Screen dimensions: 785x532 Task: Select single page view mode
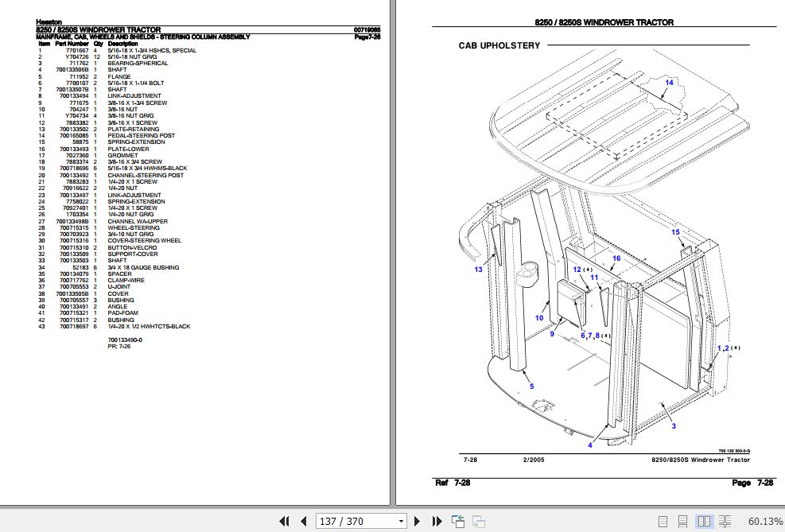[x=663, y=521]
